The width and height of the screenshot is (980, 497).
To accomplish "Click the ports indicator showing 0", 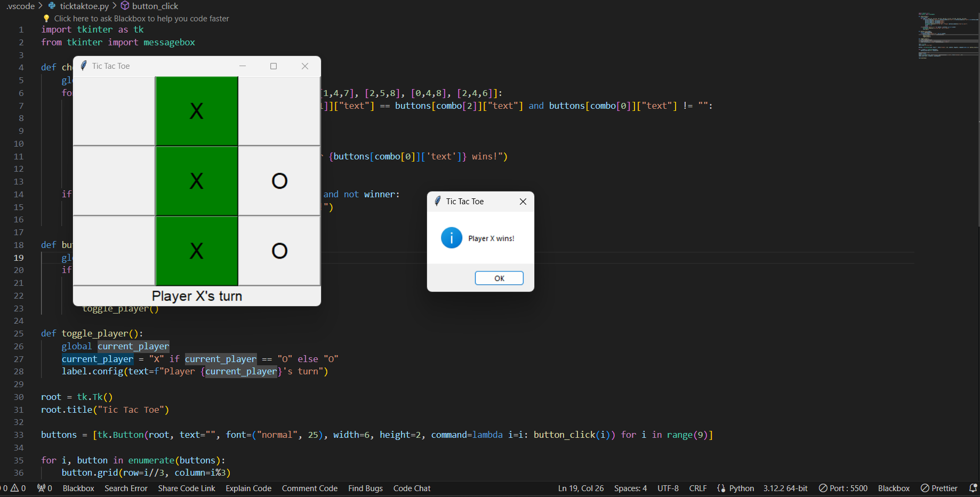I will (x=45, y=488).
